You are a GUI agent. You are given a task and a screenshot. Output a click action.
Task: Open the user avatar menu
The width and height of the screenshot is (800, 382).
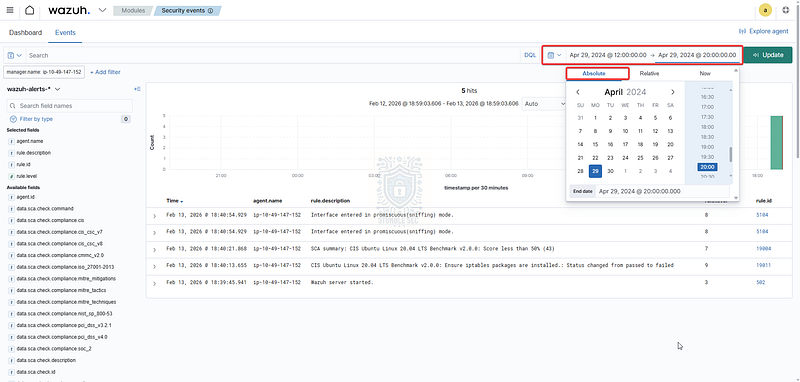pyautogui.click(x=765, y=10)
